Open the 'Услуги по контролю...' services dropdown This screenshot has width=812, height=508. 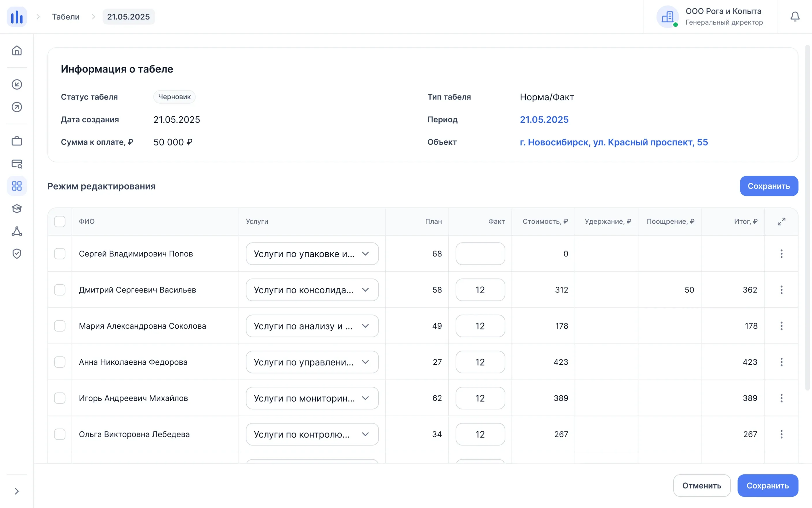[x=312, y=434]
